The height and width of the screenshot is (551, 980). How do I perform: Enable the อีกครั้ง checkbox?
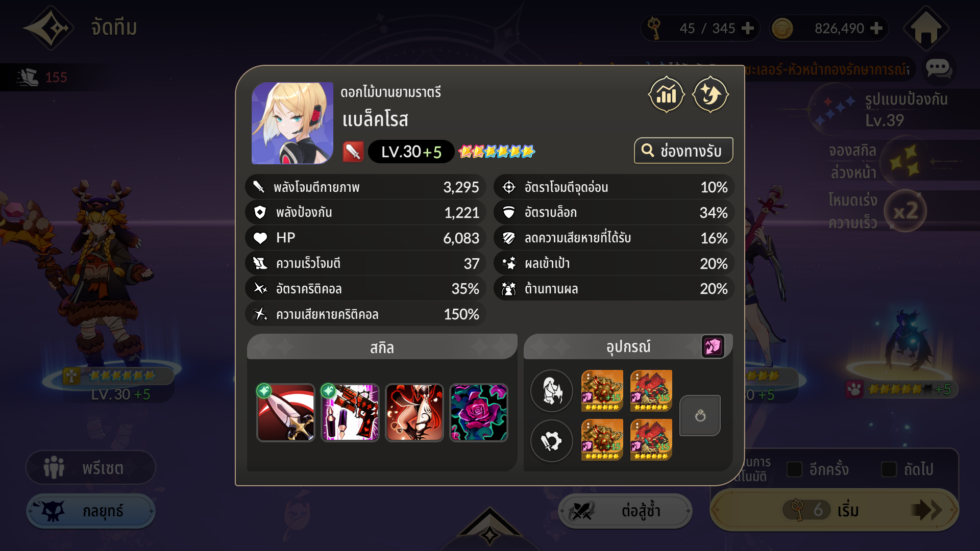click(x=794, y=469)
